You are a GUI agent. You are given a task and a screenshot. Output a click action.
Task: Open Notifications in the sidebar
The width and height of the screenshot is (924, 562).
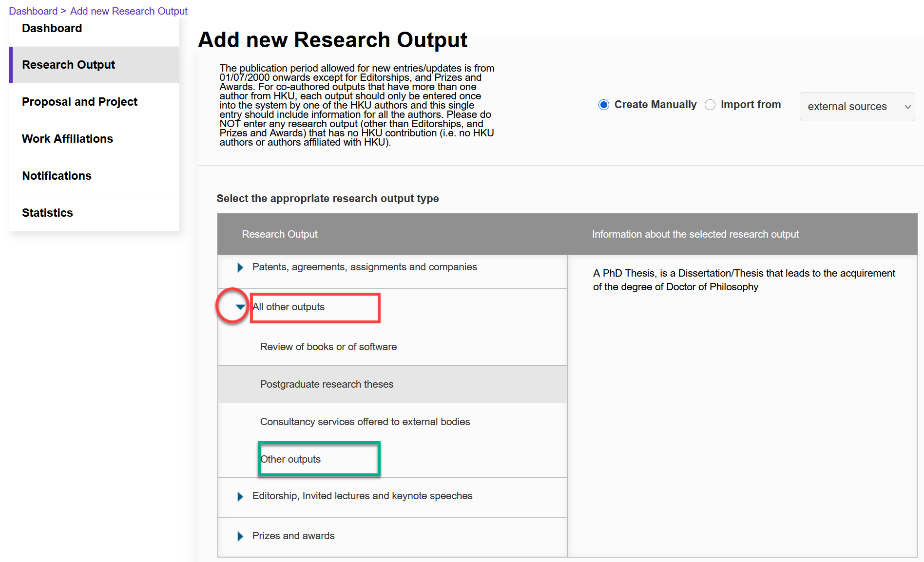pyautogui.click(x=94, y=176)
